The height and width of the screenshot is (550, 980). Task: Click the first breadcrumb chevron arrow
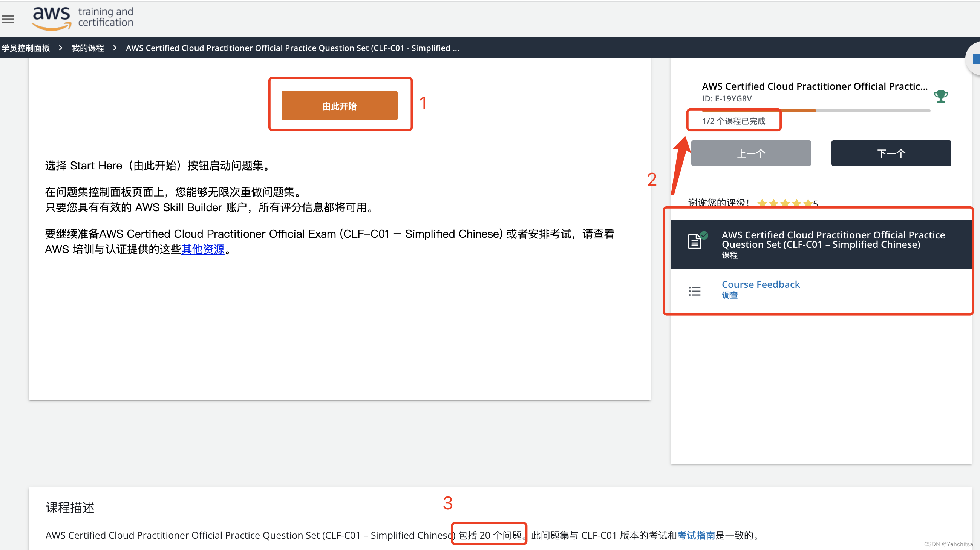click(x=60, y=48)
